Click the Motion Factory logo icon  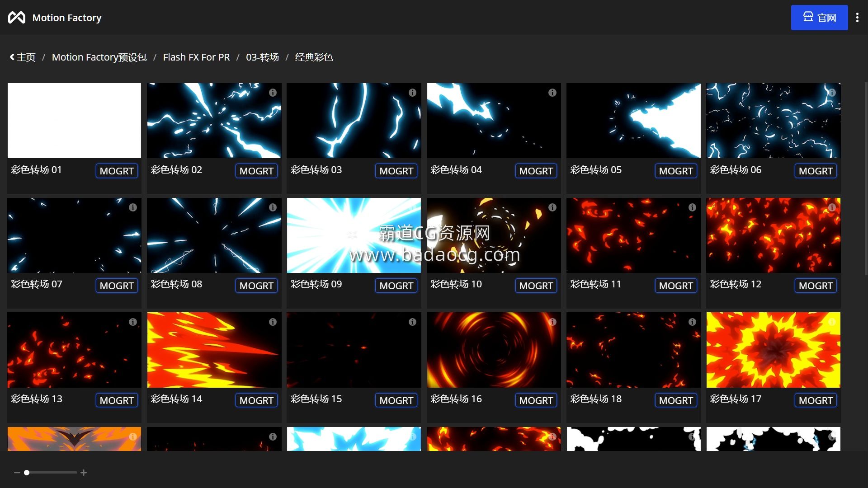[17, 18]
